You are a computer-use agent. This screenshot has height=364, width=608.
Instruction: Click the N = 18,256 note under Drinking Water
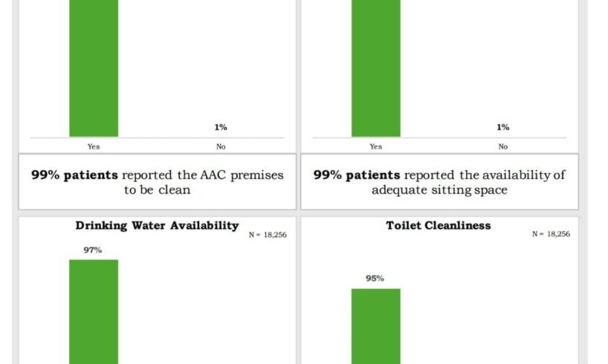(268, 235)
